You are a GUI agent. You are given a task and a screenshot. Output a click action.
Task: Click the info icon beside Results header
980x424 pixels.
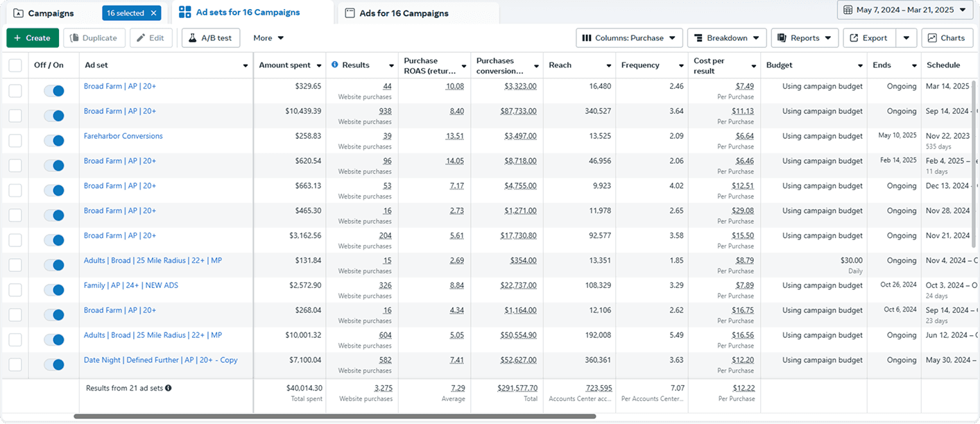[335, 65]
